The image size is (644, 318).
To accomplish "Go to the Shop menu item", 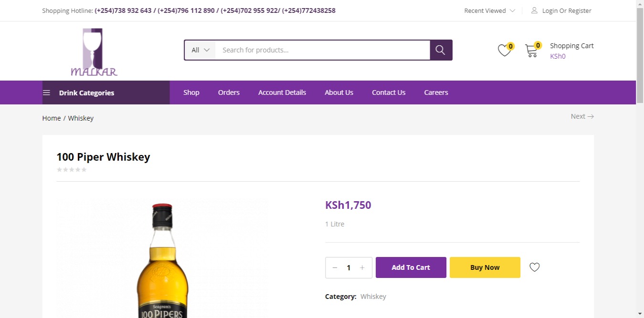I will (x=191, y=92).
